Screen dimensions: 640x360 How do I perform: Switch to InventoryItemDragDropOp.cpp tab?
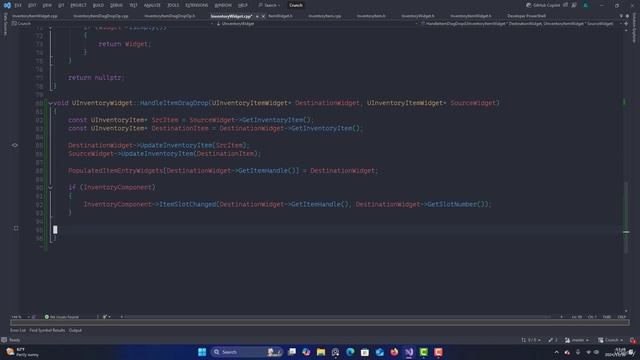coord(100,16)
